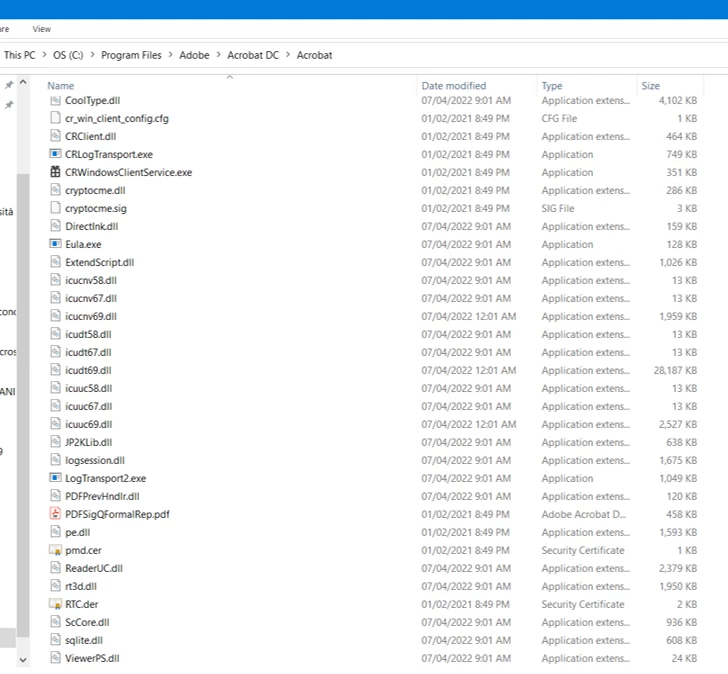Screen dimensions: 728x674
Task: Click the 28,187 KB size value
Action: [675, 370]
